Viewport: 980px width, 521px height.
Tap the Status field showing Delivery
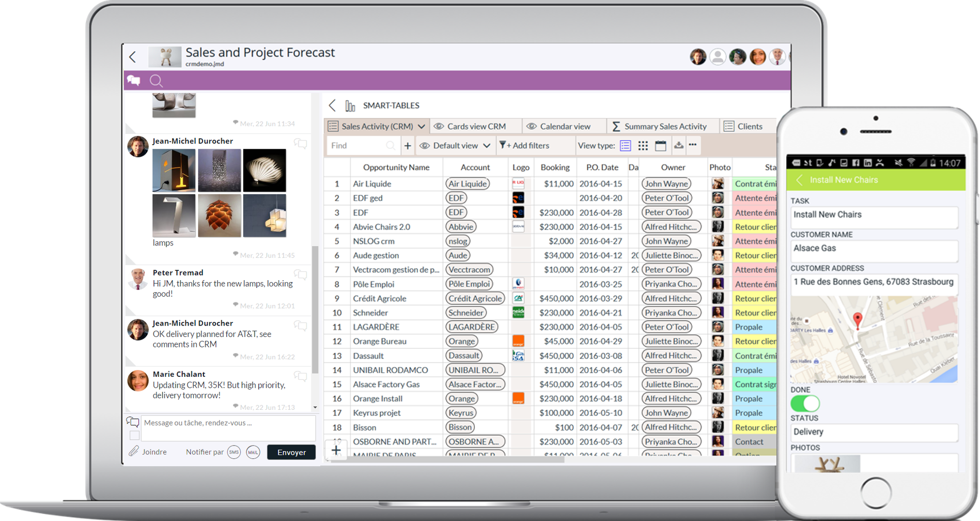click(874, 433)
